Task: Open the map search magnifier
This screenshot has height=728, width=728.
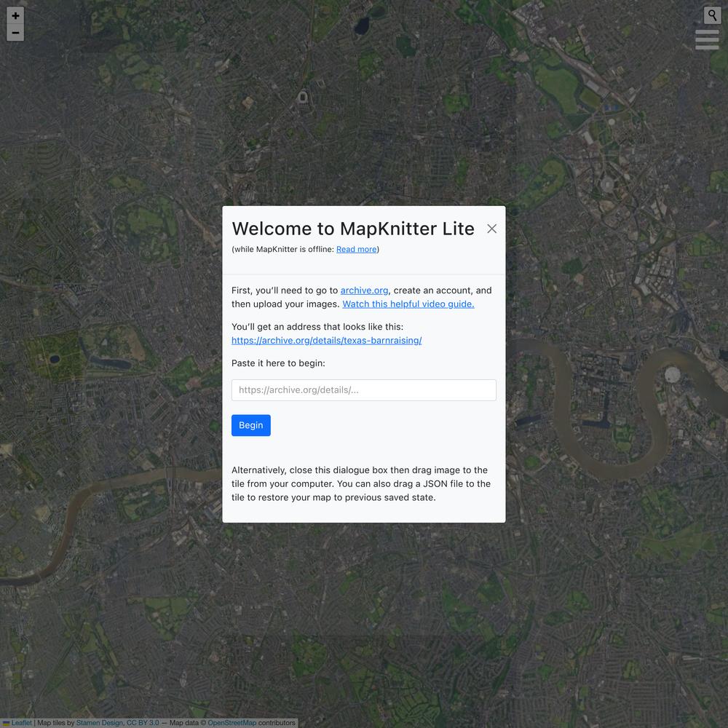Action: click(712, 15)
